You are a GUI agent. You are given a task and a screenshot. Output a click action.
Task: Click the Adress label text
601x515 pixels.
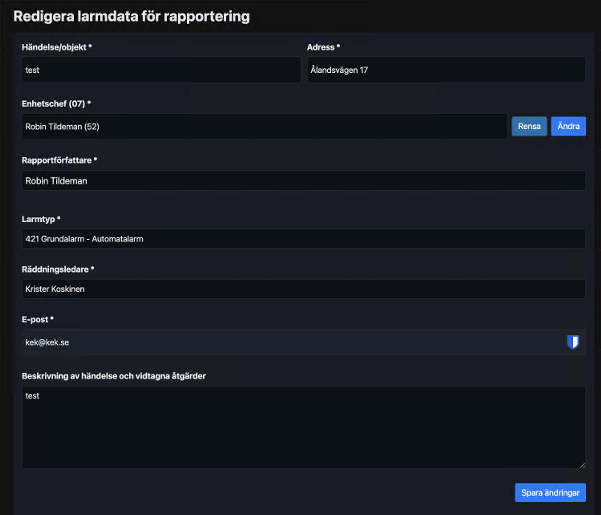click(x=324, y=47)
